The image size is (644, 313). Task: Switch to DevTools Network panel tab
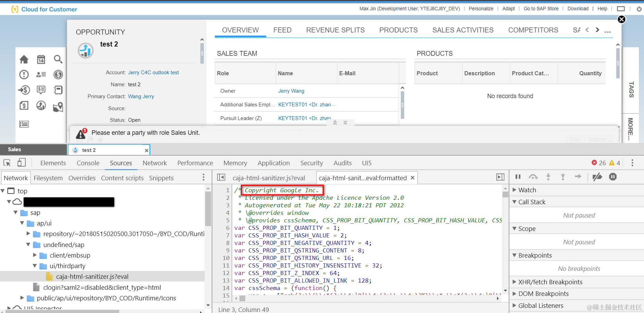pyautogui.click(x=155, y=163)
